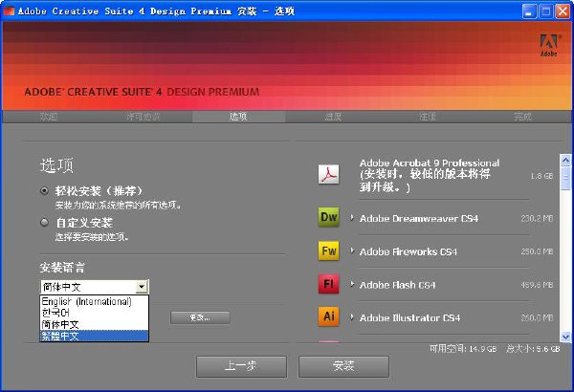This screenshot has width=574, height=392.
Task: Click the component list scrollbar thumb
Action: coord(565,178)
